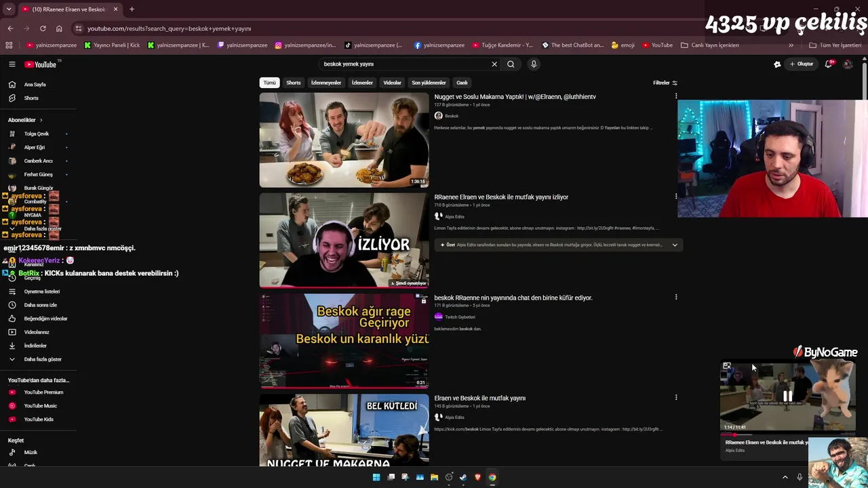Open the Beskok ağır rage thumbnail
The height and width of the screenshot is (488, 868).
coord(344,341)
